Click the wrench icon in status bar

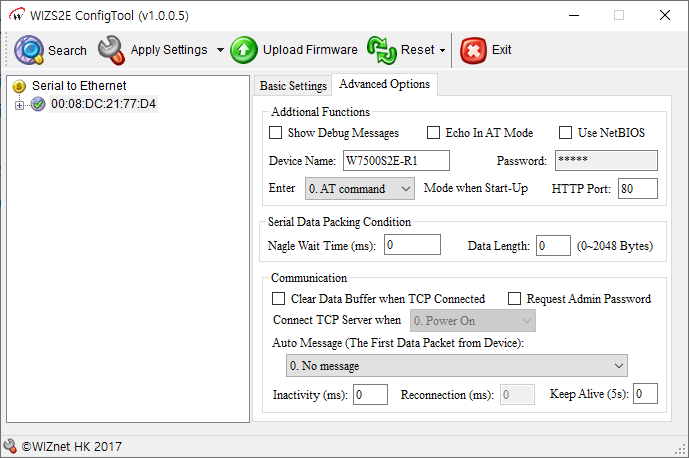pyautogui.click(x=10, y=446)
